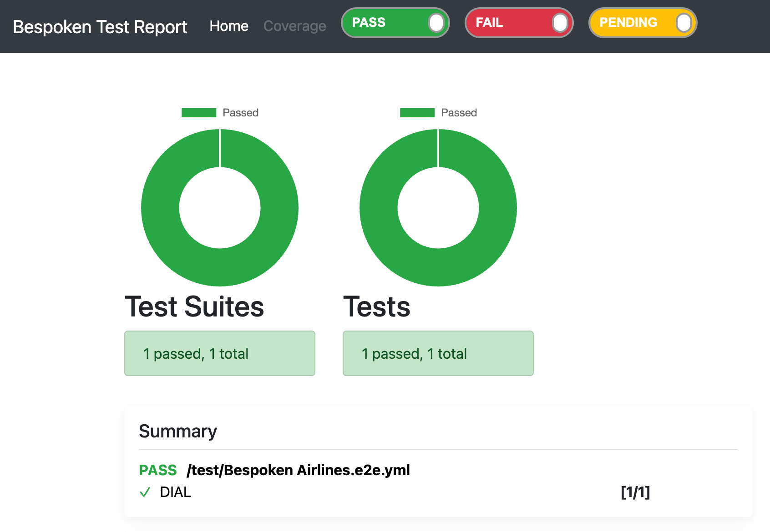Click the Summary heading
The height and width of the screenshot is (532, 770).
click(x=178, y=432)
